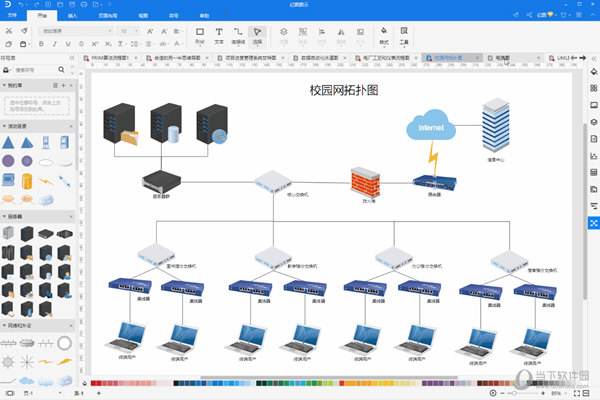Toggle Italic formatting
The image size is (600, 400).
[x=55, y=44]
